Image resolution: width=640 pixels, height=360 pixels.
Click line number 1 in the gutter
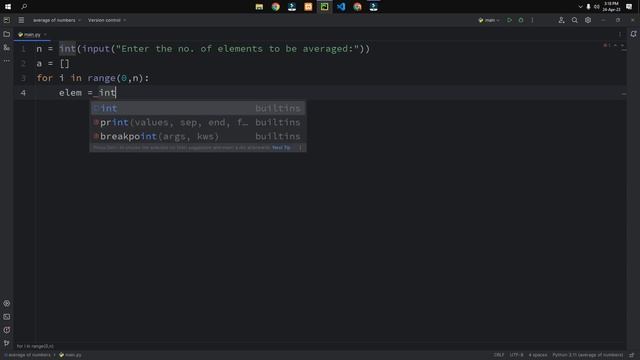click(23, 49)
